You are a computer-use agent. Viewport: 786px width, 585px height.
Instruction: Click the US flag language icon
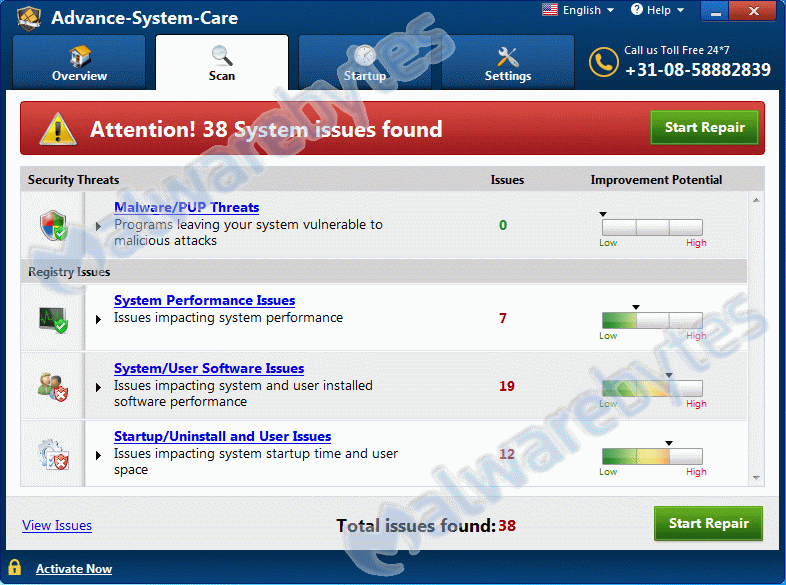(550, 10)
